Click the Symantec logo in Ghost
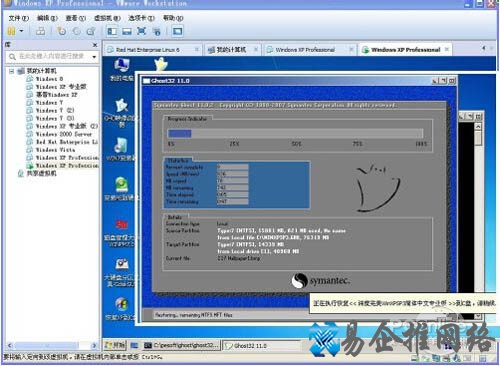 (x=321, y=281)
